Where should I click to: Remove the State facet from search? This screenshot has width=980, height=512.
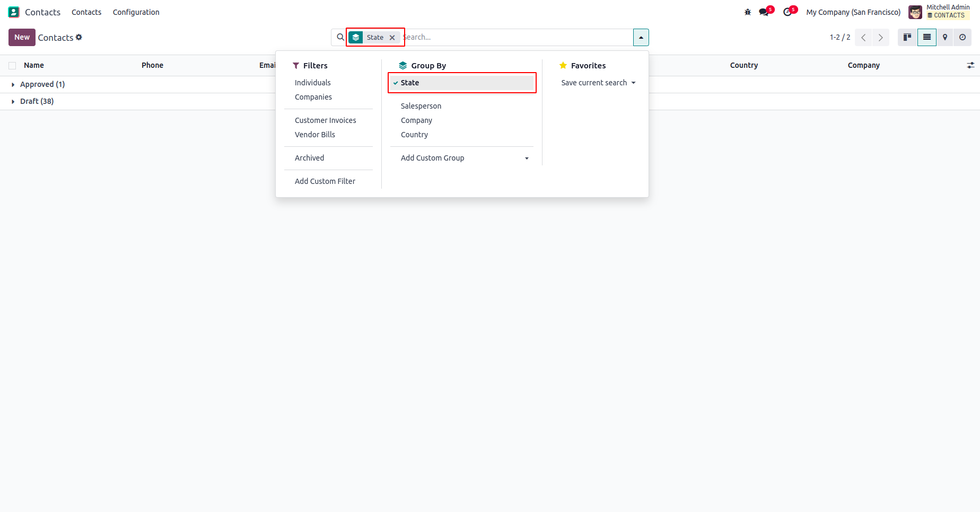(392, 38)
